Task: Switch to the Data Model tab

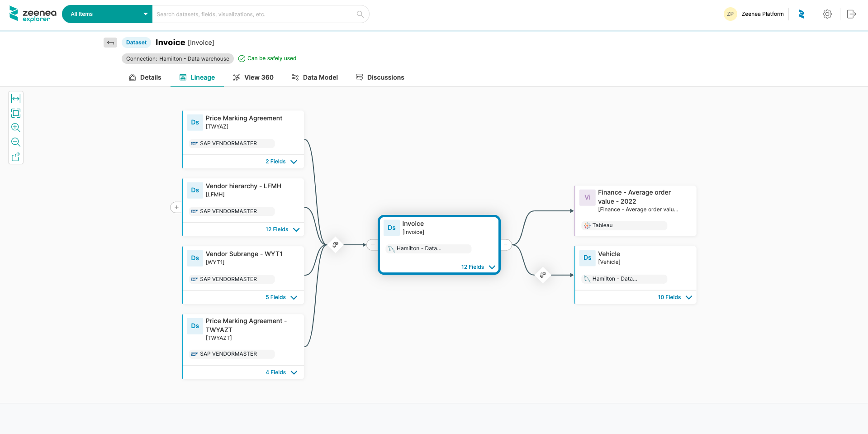Action: (x=315, y=77)
